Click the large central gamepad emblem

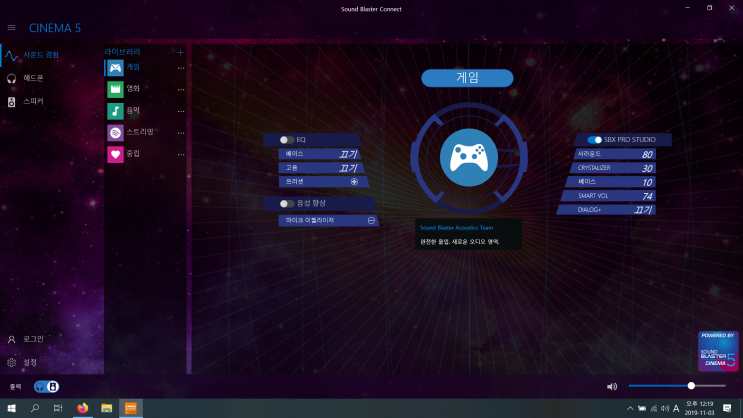tap(469, 157)
